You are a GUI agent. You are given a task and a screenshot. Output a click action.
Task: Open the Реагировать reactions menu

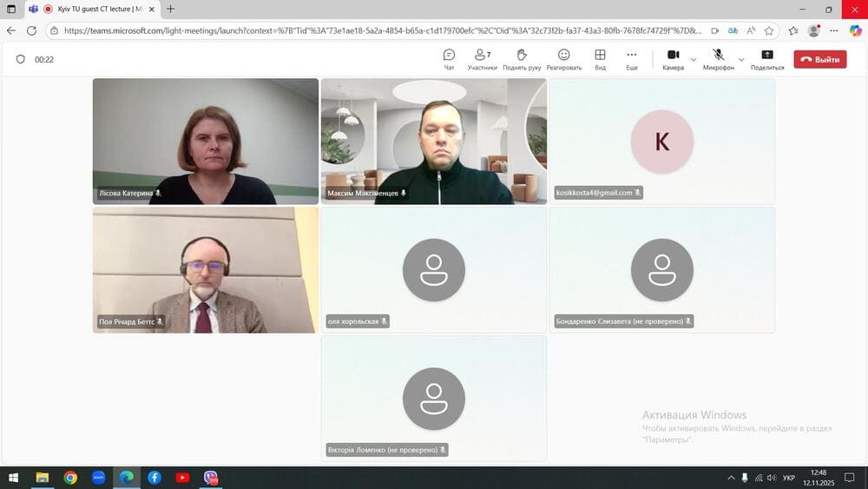(x=564, y=59)
